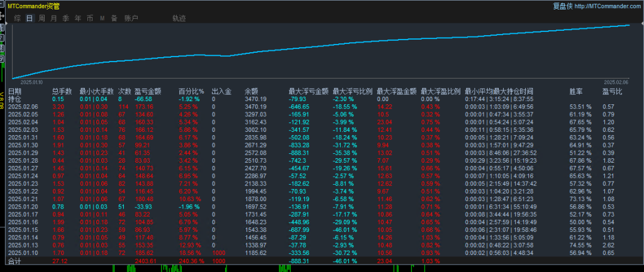Switch to the 综 summary tab

pyautogui.click(x=17, y=18)
